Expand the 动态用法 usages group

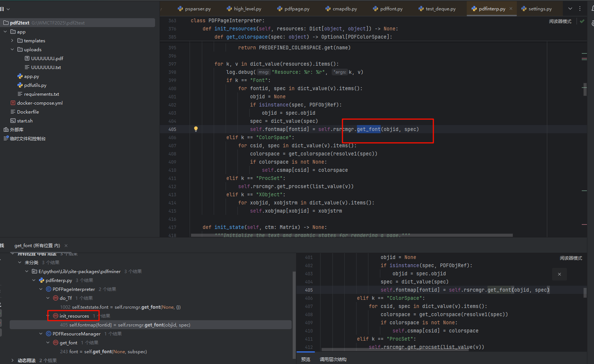click(13, 361)
